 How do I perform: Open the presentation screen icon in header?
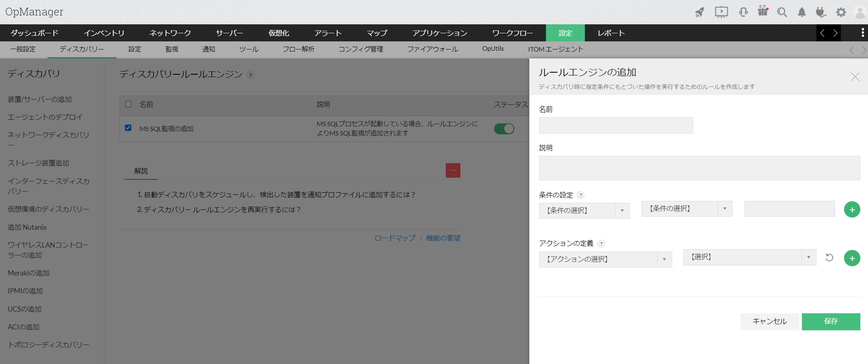[x=721, y=12]
